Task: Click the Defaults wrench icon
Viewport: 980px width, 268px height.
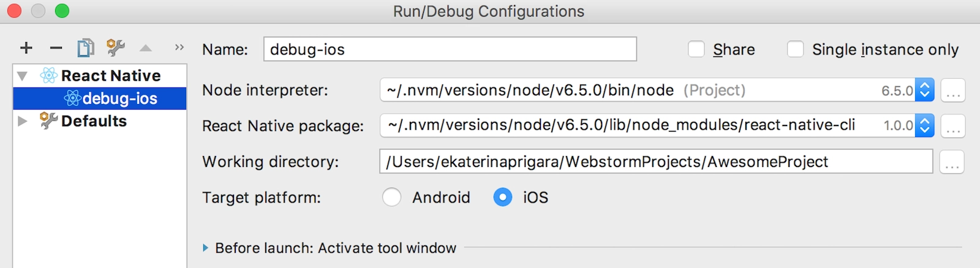Action: pos(49,121)
